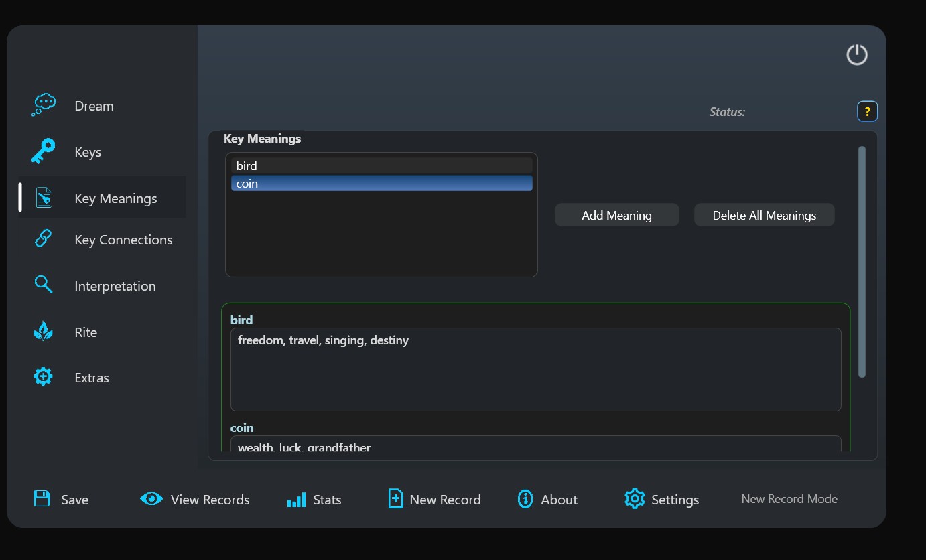Click the power button icon
The image size is (926, 560).
pos(857,55)
